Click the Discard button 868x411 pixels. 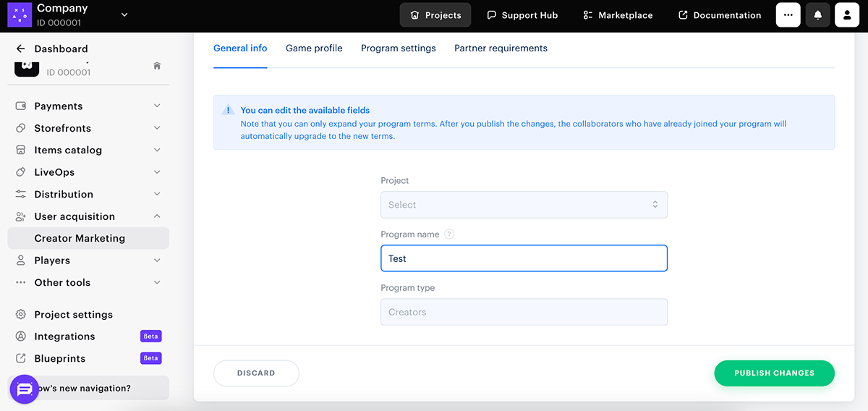pyautogui.click(x=256, y=373)
